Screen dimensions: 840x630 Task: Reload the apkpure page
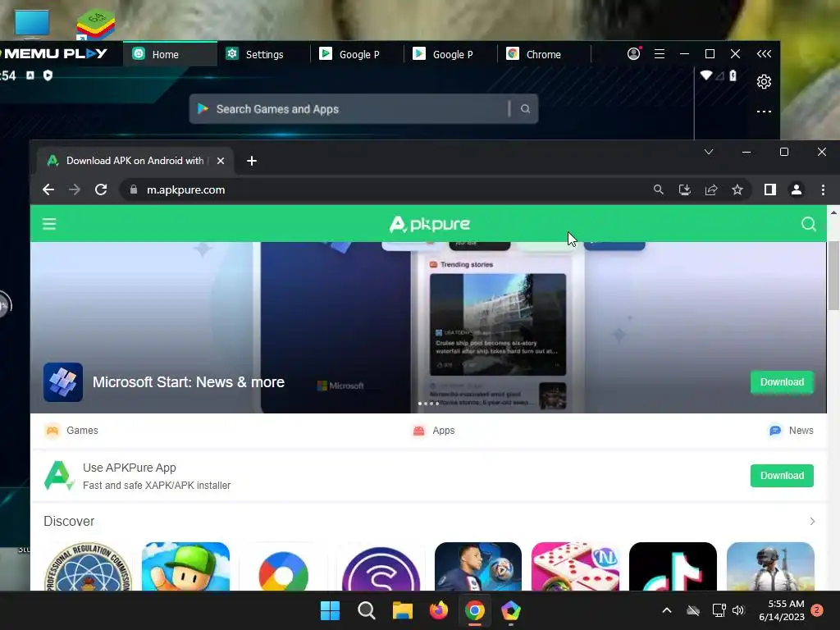[x=101, y=189]
